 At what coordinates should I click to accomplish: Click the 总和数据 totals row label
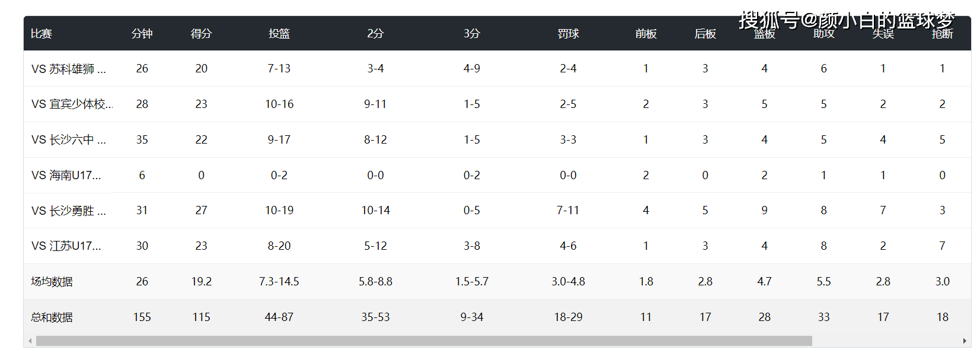[52, 317]
